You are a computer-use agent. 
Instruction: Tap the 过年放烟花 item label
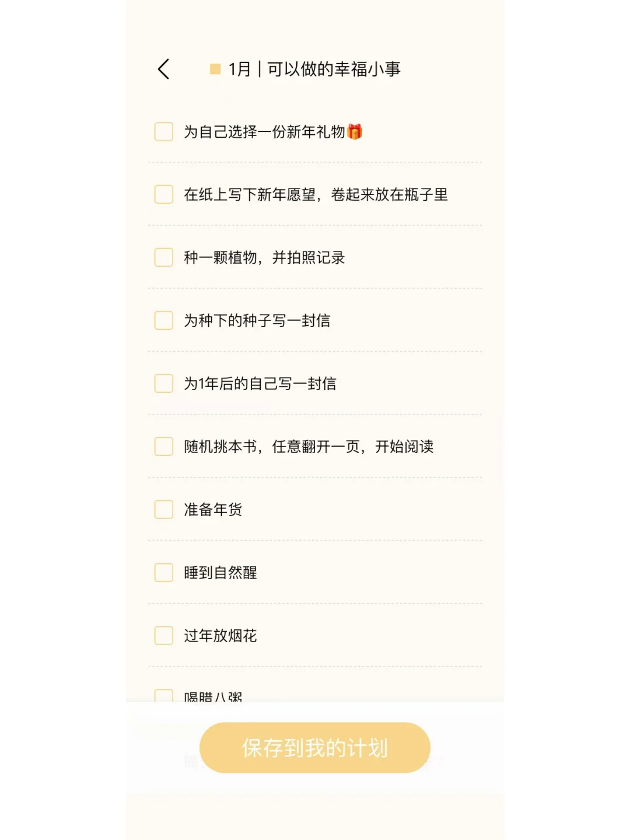[x=220, y=636]
